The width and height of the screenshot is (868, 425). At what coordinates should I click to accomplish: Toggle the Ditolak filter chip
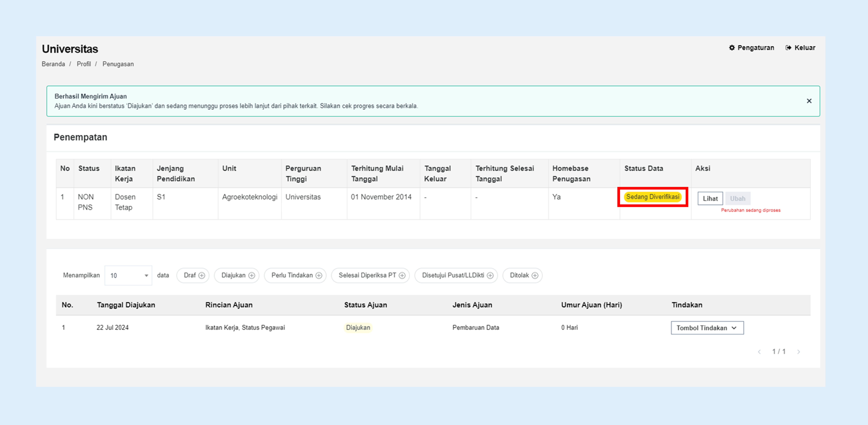click(x=522, y=275)
